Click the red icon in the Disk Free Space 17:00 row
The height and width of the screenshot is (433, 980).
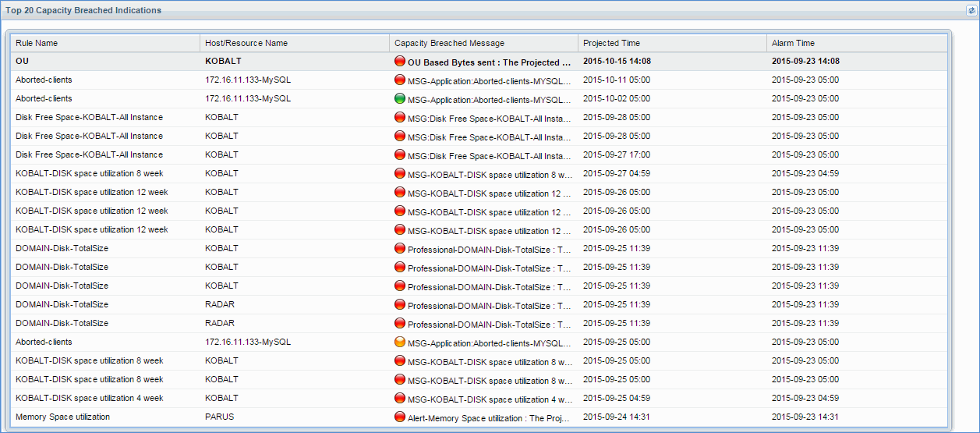pos(400,155)
